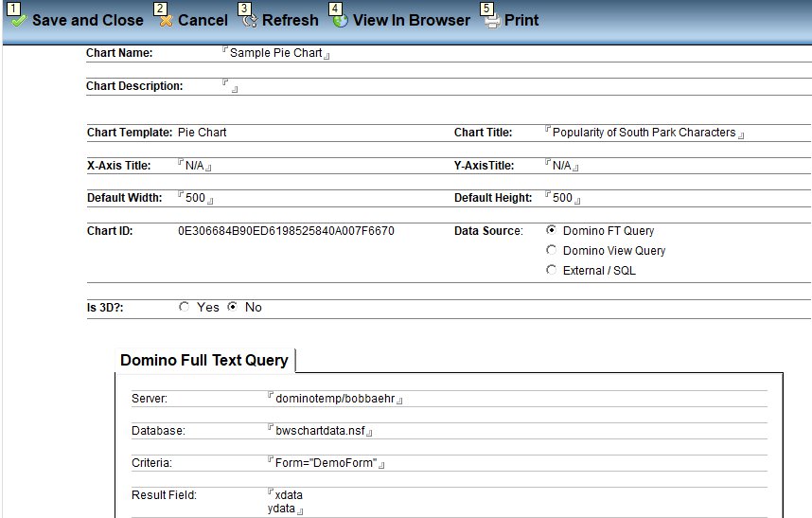This screenshot has height=518, width=812.
Task: Set Is 3D to Yes
Action: pos(185,307)
